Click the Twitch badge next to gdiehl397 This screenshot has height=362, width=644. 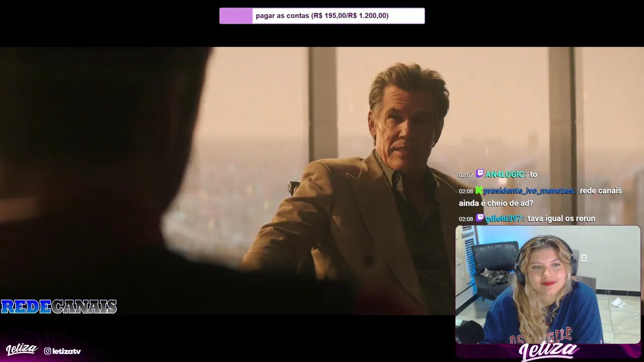pyautogui.click(x=480, y=218)
